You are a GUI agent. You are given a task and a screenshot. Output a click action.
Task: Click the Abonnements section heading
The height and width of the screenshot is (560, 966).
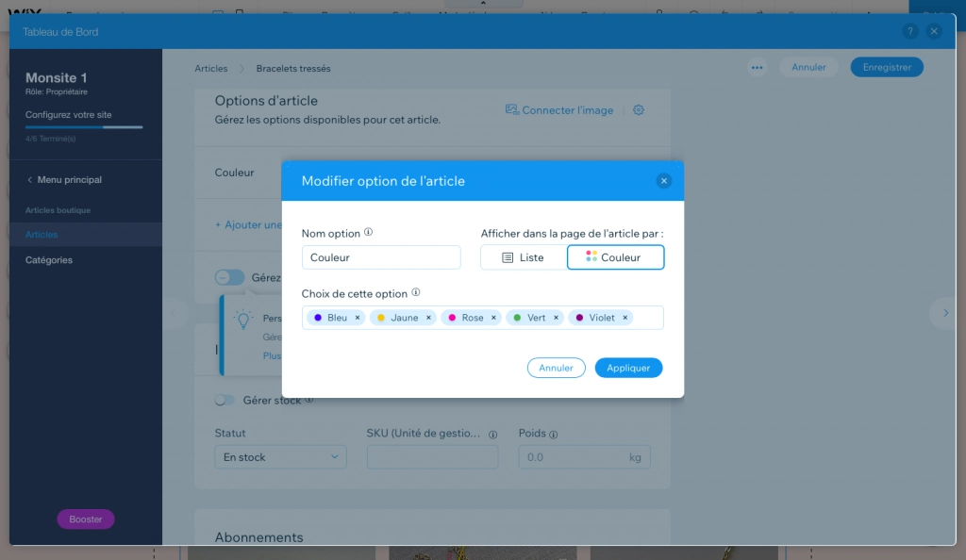click(258, 537)
